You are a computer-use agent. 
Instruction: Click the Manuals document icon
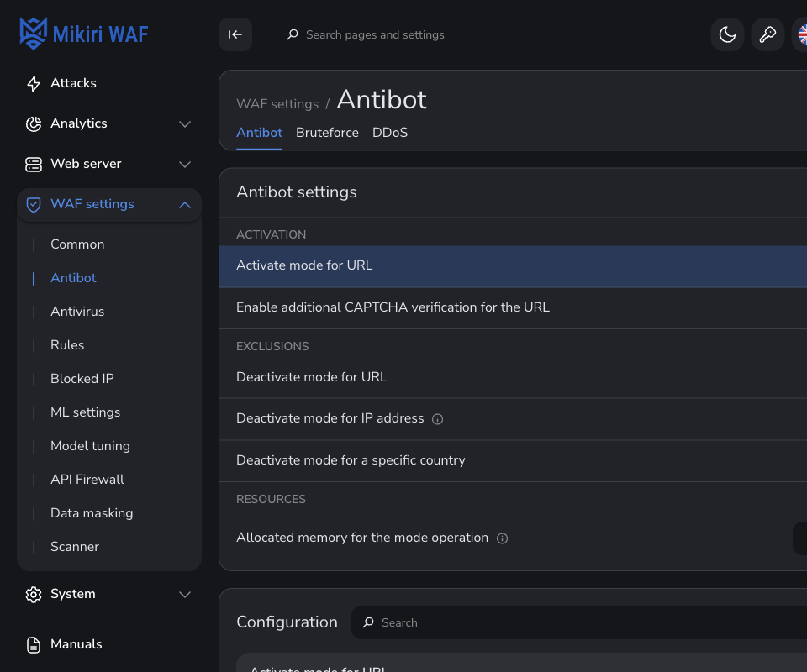click(x=34, y=645)
